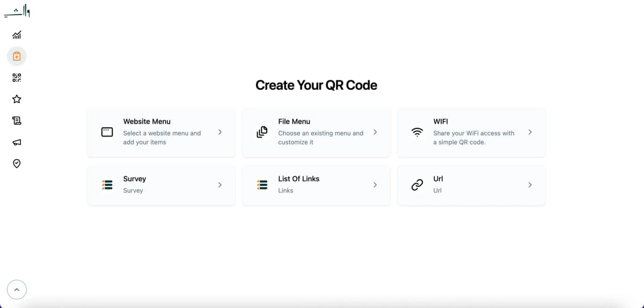Select the star favorites sidebar icon
644x308 pixels.
17,99
